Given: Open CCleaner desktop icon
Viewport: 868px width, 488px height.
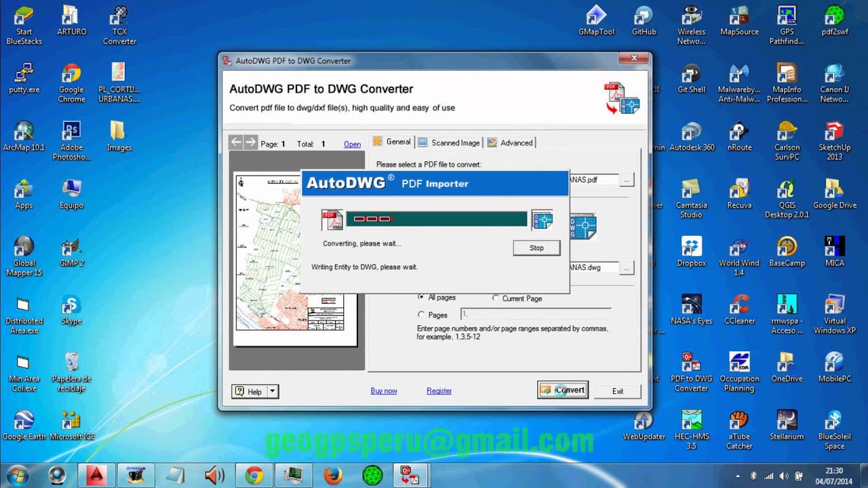Looking at the screenshot, I should [739, 310].
